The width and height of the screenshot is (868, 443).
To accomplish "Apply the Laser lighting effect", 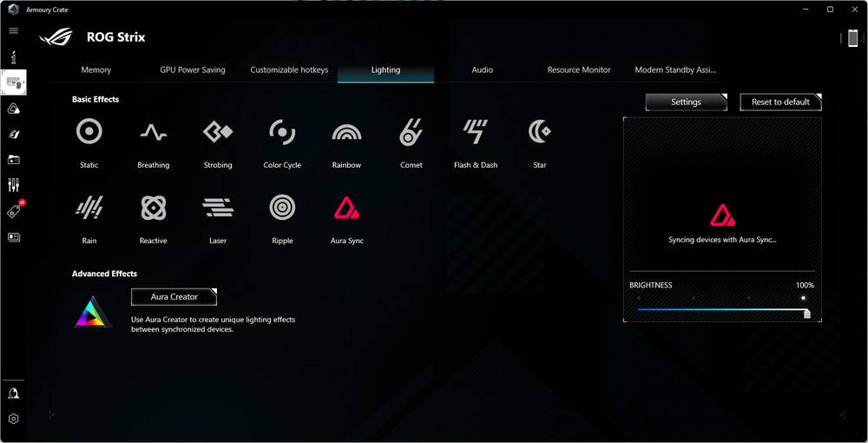I will point(218,208).
